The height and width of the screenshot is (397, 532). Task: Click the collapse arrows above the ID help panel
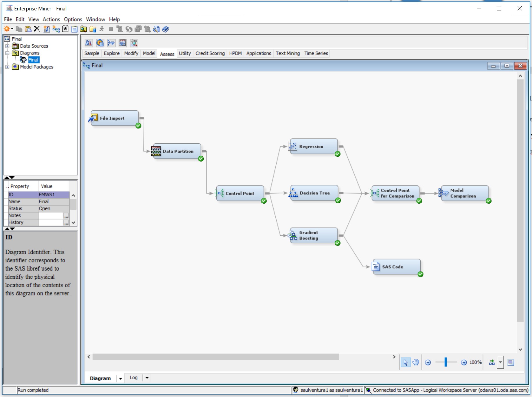9,229
